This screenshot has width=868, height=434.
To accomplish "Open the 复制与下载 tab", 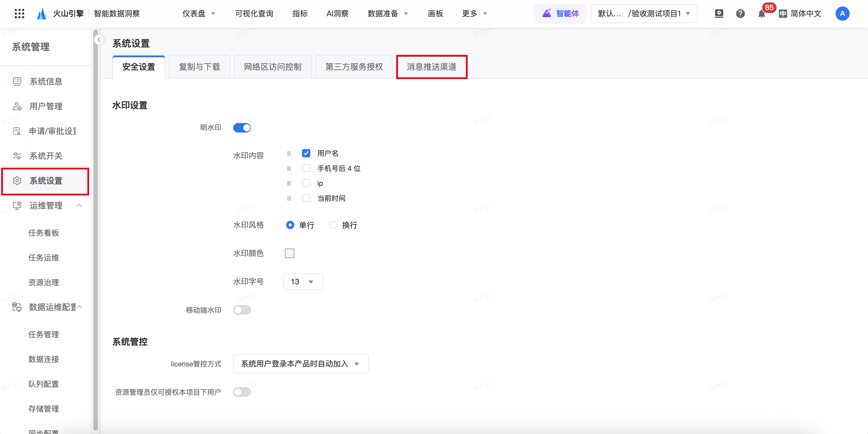I will [x=200, y=67].
